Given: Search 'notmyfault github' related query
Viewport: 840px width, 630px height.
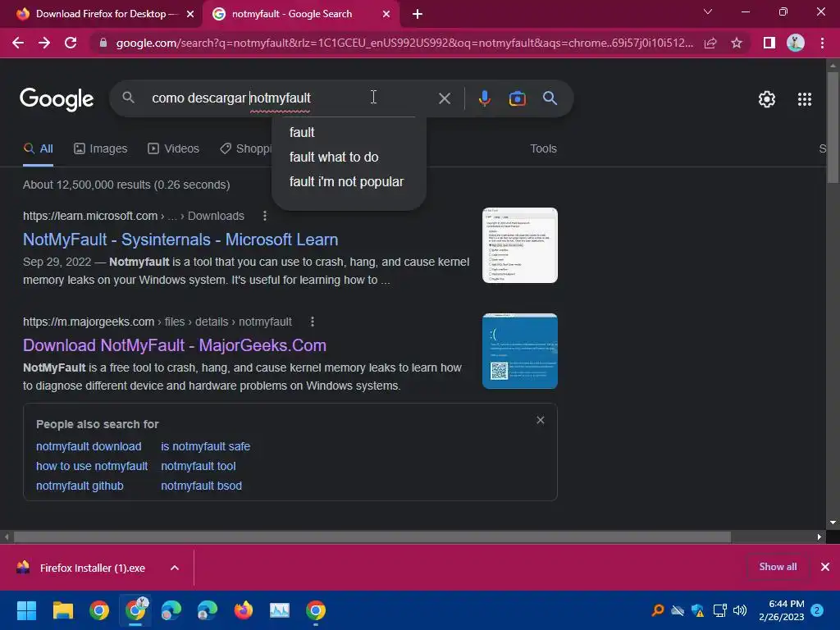Looking at the screenshot, I should 80,486.
